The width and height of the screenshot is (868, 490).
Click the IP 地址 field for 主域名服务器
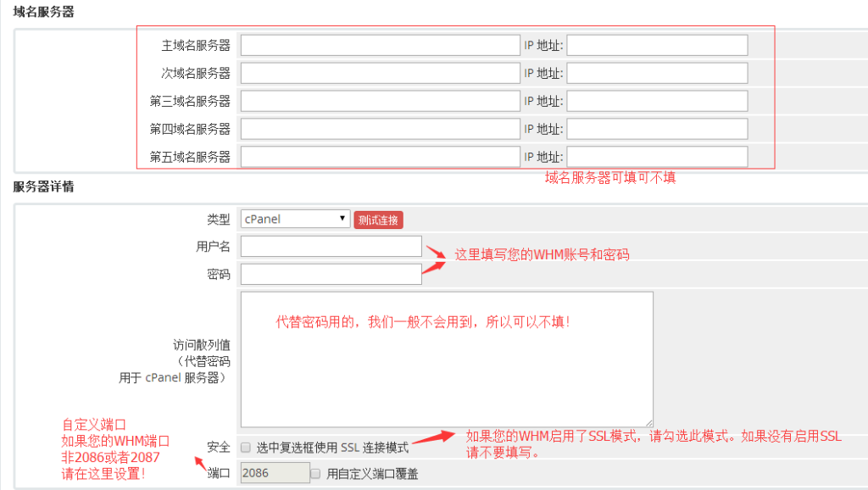[x=657, y=46]
